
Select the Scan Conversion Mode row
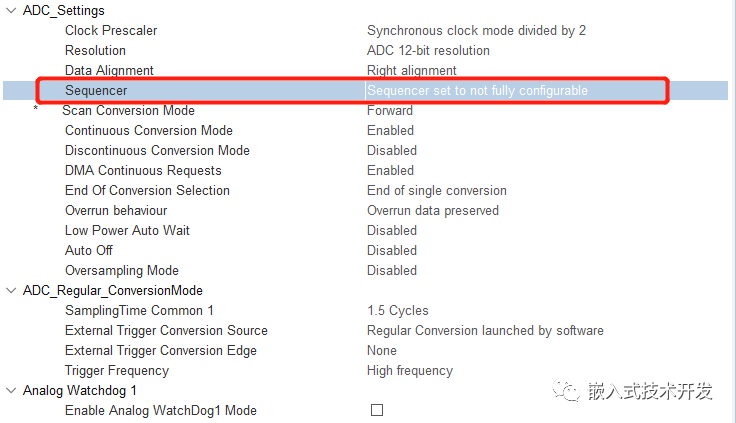pyautogui.click(x=128, y=110)
